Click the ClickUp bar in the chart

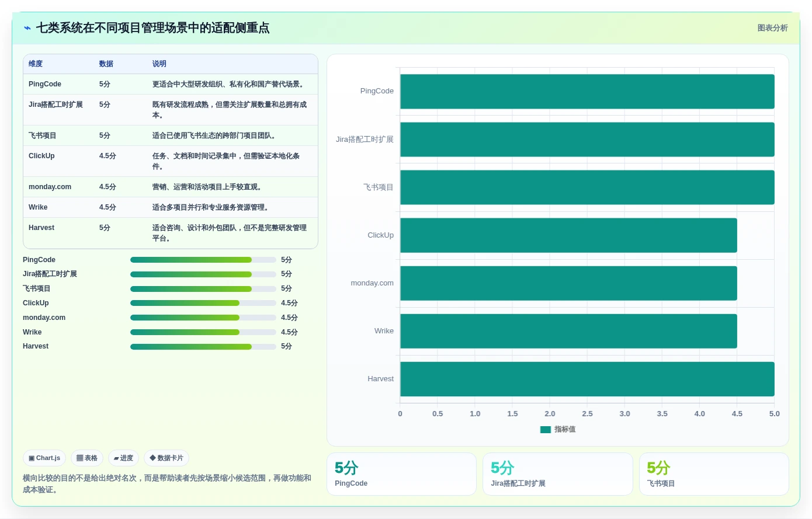coord(568,235)
